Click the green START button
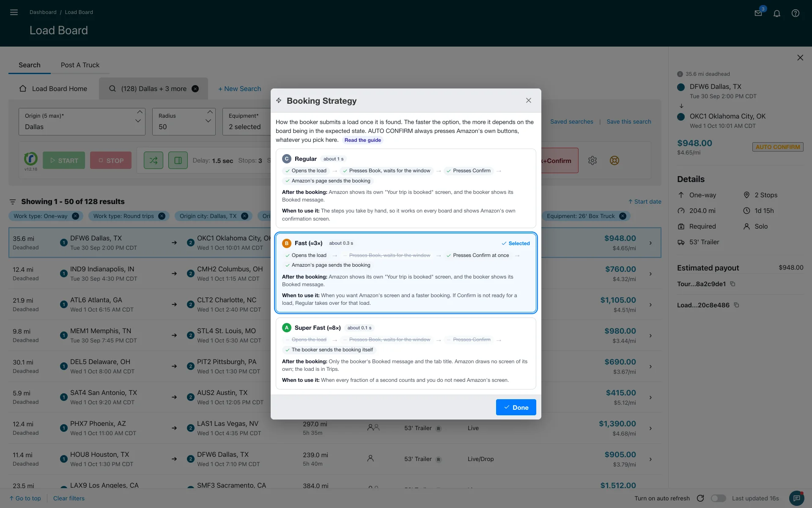This screenshot has height=508, width=812. pos(64,160)
